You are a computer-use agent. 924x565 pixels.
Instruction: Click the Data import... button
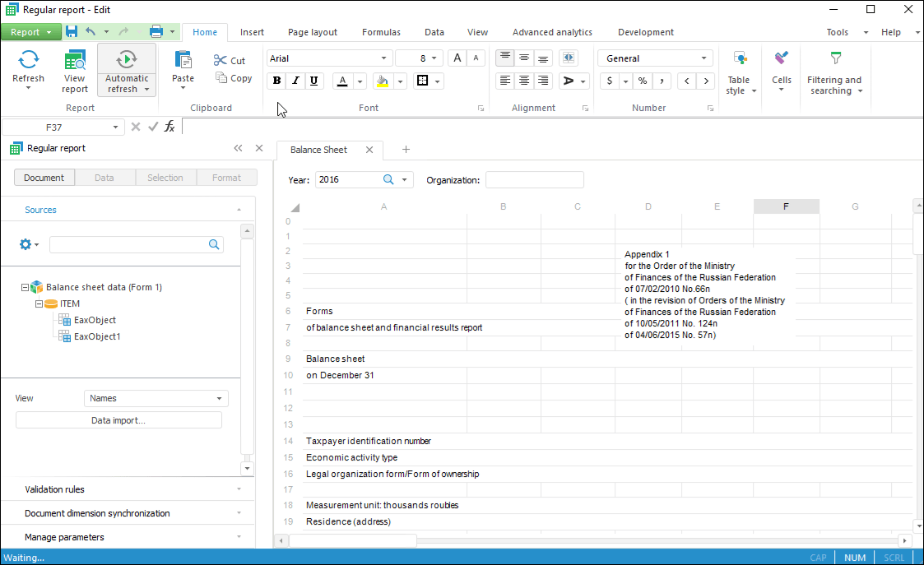tap(118, 420)
